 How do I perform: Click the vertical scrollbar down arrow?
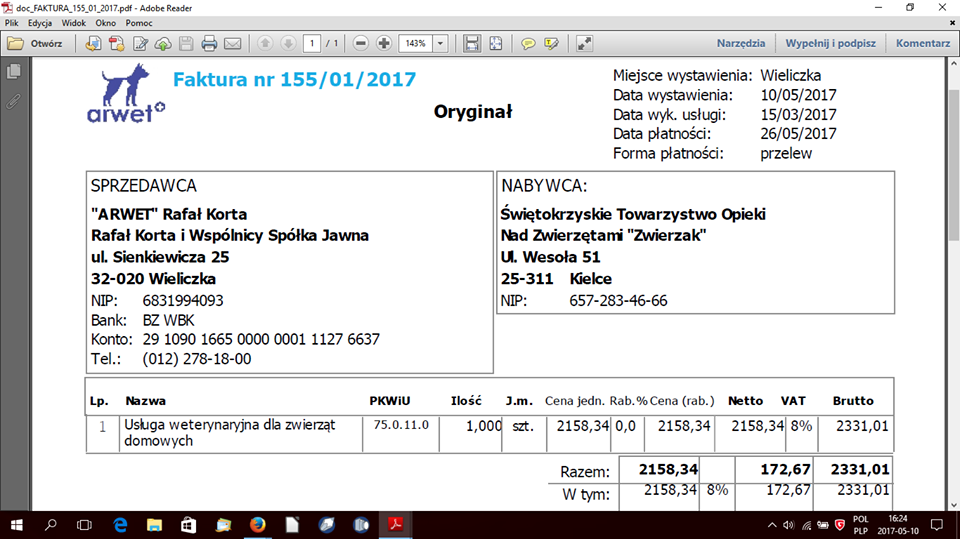[x=952, y=503]
